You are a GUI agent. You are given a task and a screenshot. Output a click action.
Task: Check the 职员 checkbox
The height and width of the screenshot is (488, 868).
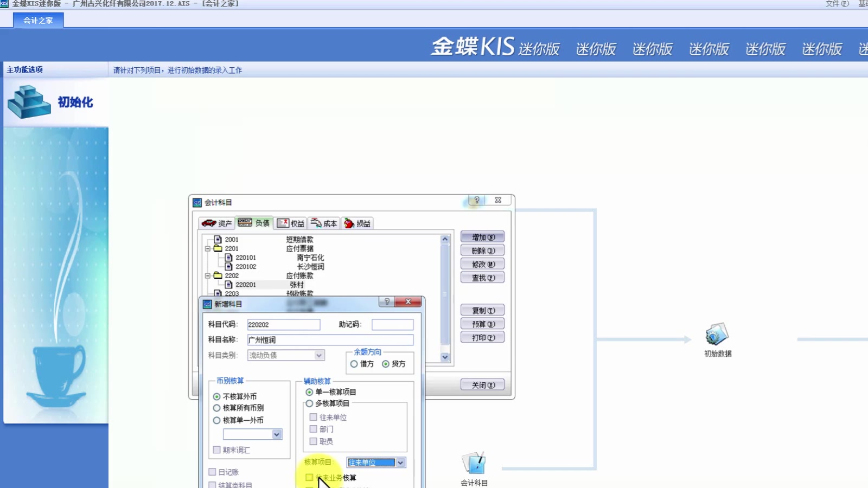313,441
